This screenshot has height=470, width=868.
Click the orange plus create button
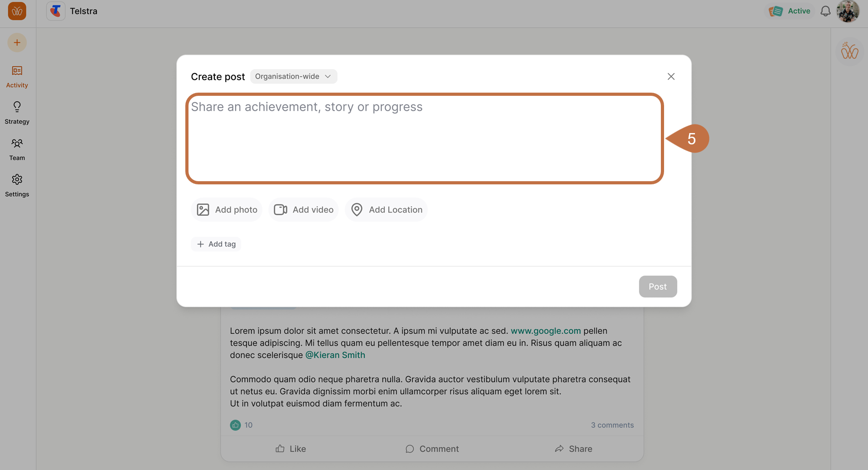[17, 43]
